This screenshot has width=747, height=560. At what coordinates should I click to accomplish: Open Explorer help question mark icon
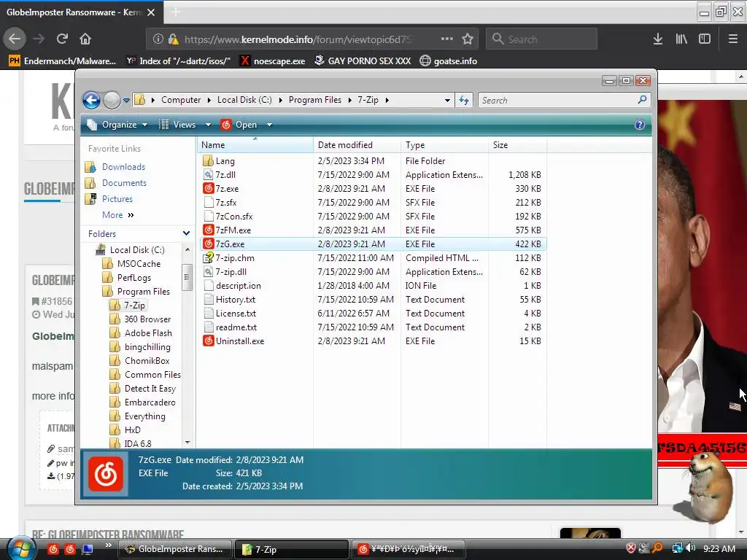point(640,125)
